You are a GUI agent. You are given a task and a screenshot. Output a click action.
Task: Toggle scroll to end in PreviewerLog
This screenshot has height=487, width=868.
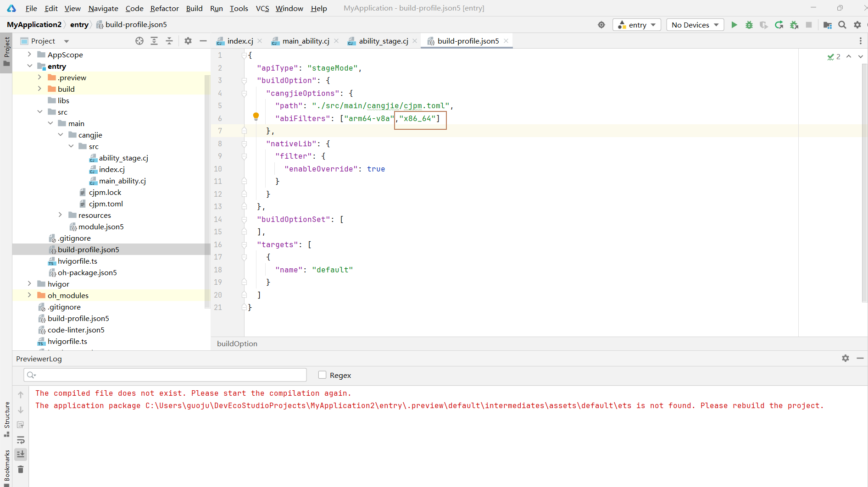(x=21, y=454)
